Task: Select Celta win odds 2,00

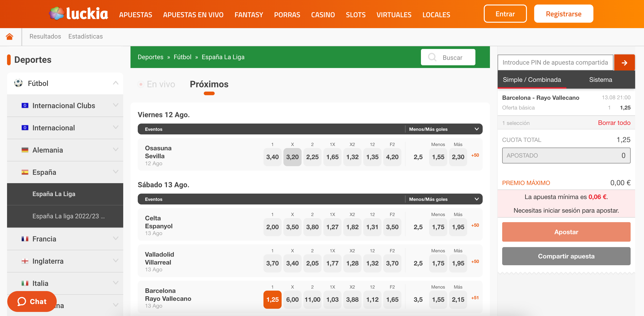Action: tap(272, 227)
